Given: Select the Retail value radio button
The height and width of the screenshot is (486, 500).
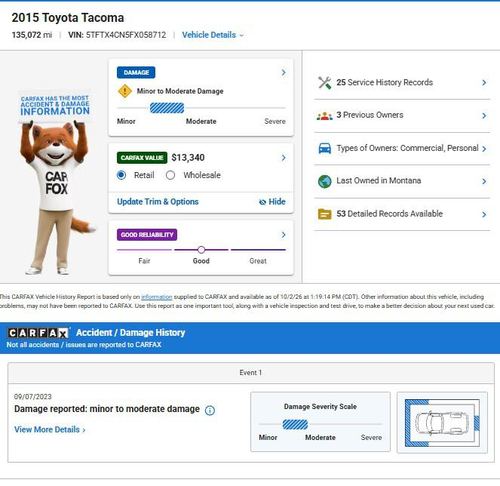Looking at the screenshot, I should coord(121,175).
